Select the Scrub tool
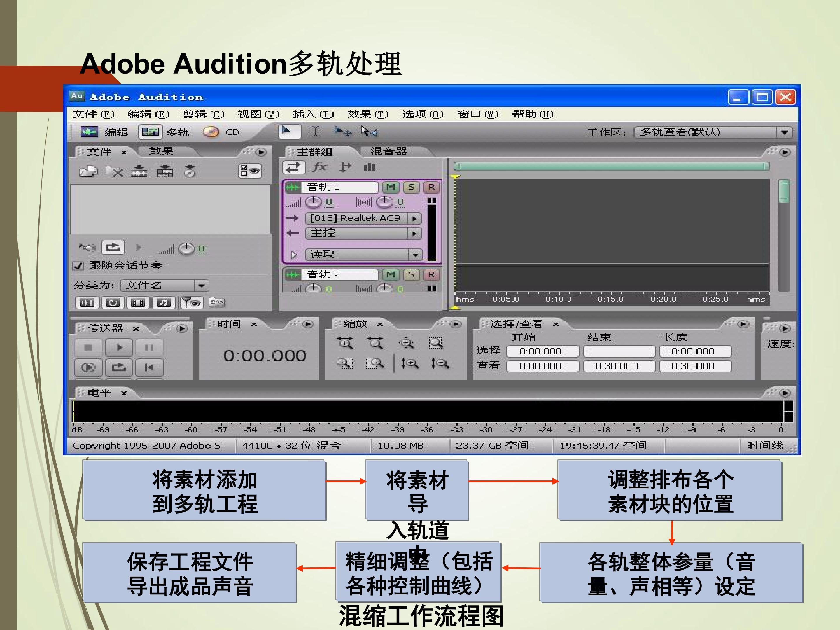840x630 pixels. coord(369,132)
